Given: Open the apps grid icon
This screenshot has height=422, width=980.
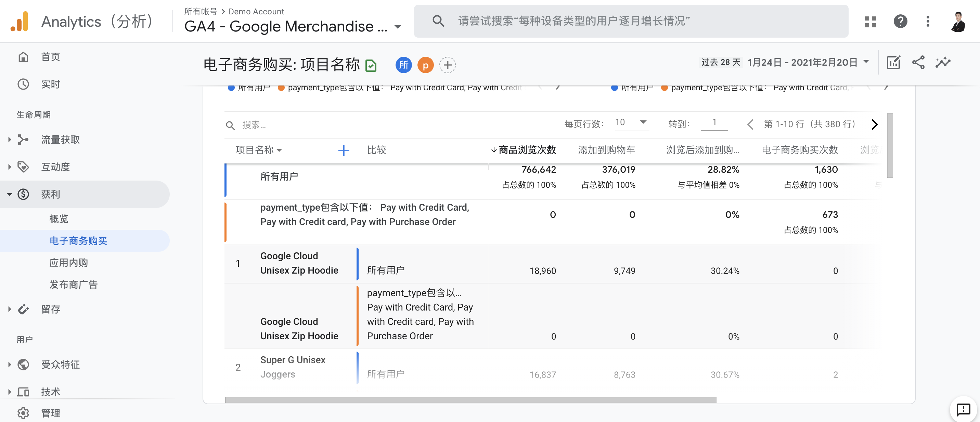Looking at the screenshot, I should (870, 21).
